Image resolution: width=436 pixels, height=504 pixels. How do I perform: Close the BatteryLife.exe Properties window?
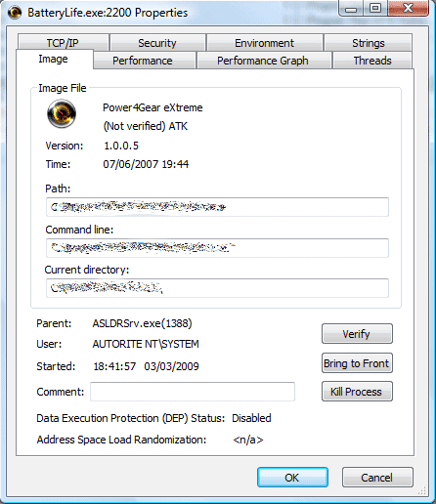pyautogui.click(x=408, y=9)
